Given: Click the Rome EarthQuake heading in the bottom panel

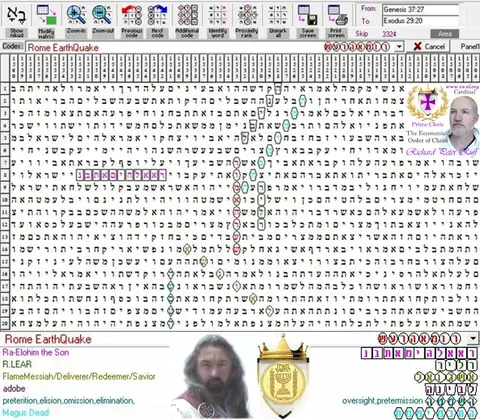Looking at the screenshot, I should tap(48, 339).
